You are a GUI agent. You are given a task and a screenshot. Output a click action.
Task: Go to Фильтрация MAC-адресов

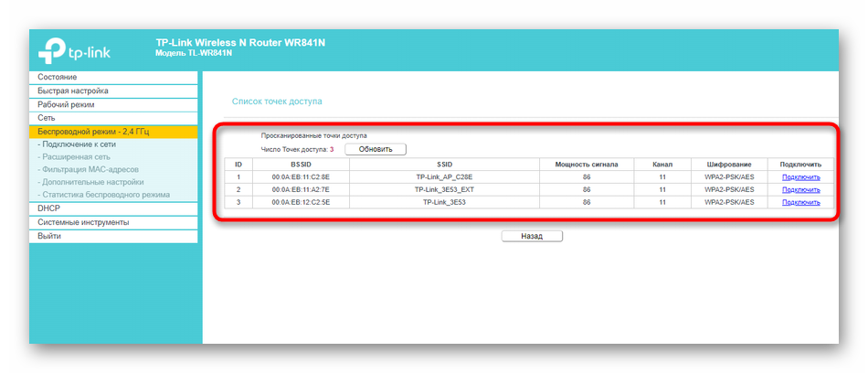(88, 169)
